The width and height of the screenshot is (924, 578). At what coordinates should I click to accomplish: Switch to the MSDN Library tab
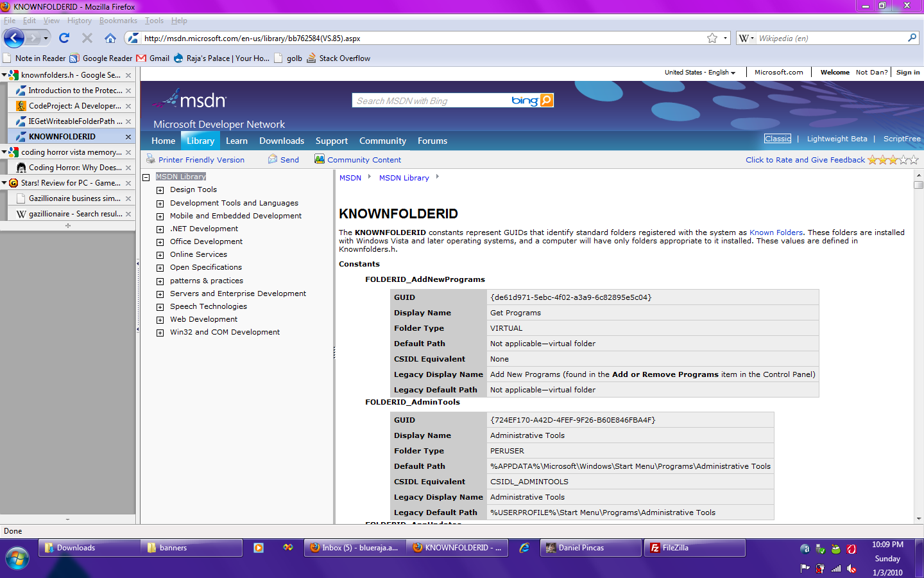tap(201, 141)
